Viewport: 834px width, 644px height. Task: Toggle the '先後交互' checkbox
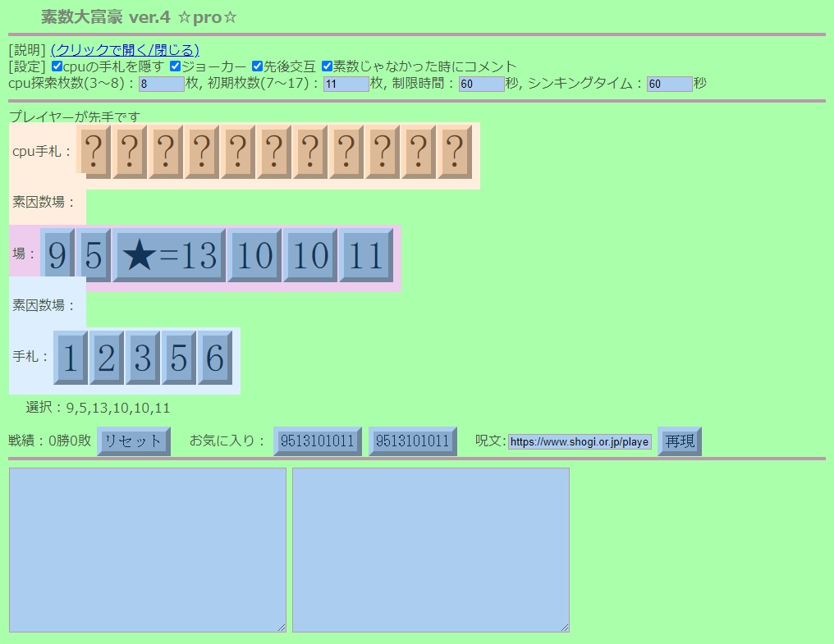258,66
